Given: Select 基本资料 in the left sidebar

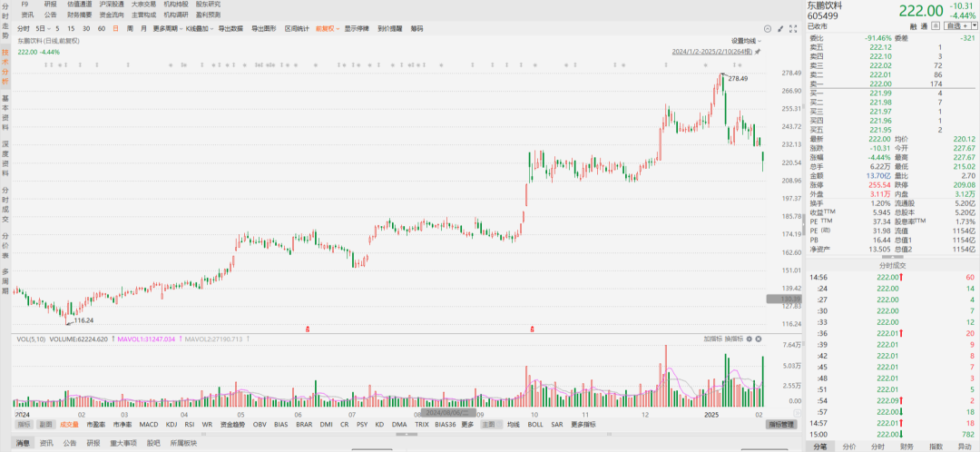Looking at the screenshot, I should tap(5, 113).
